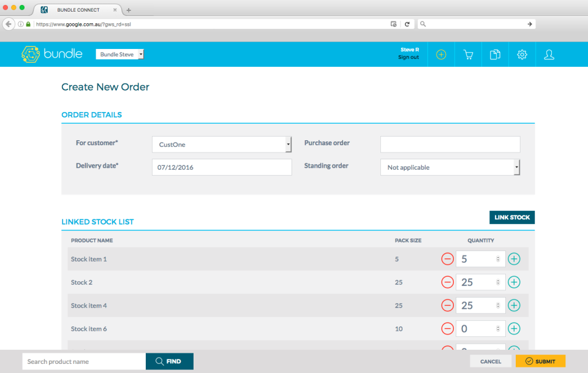This screenshot has height=373, width=588.
Task: Open the quick add plus icon
Action: (441, 54)
